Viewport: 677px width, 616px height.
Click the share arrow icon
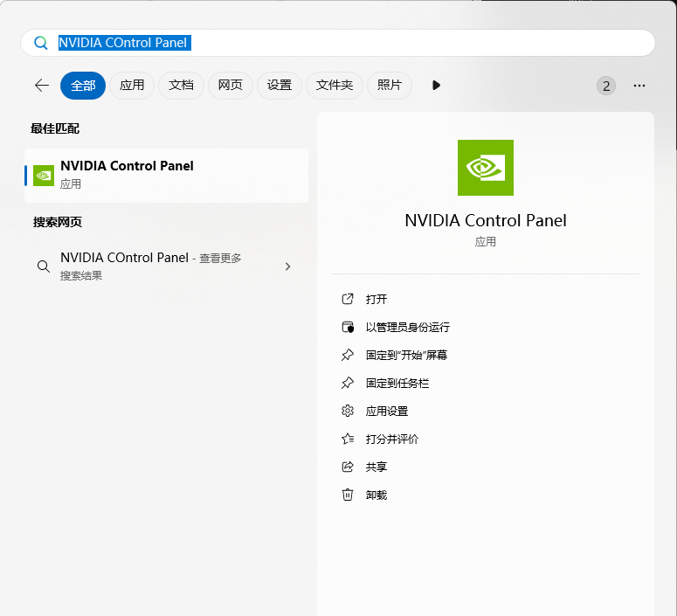(348, 467)
